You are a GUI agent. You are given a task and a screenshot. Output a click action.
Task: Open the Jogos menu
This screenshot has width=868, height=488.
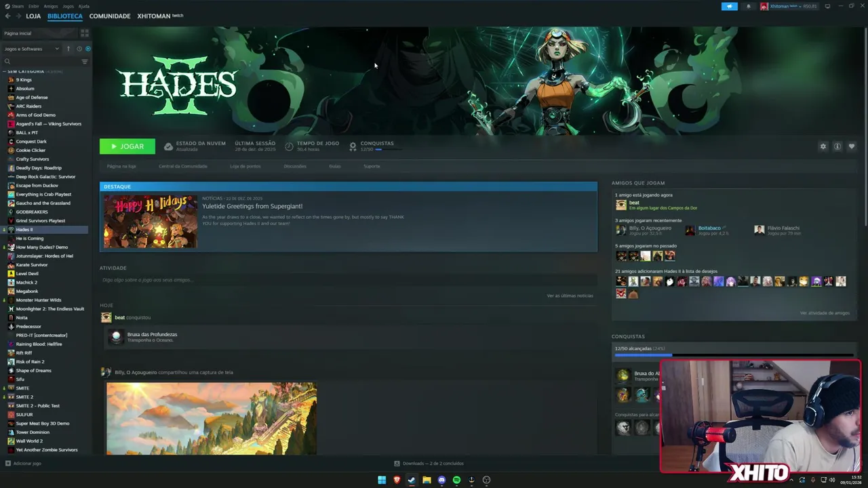[x=68, y=6]
